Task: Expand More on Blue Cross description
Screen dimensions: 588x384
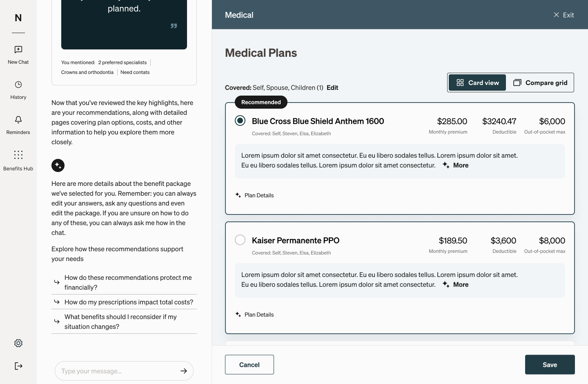Action: point(461,165)
